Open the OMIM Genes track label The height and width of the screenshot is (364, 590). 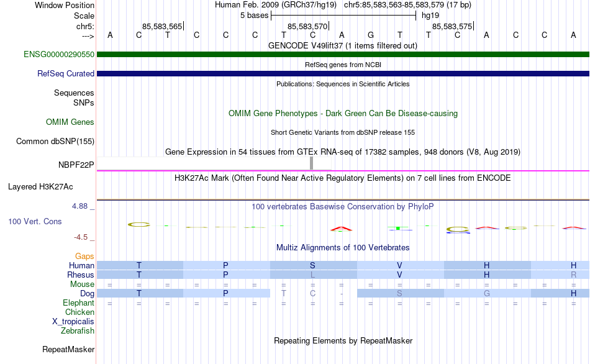click(x=70, y=122)
